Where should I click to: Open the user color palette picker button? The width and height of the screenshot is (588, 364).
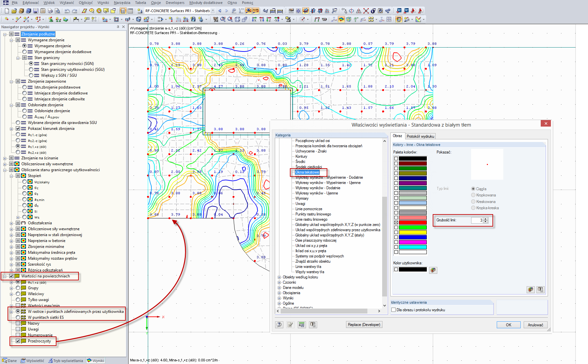click(433, 270)
